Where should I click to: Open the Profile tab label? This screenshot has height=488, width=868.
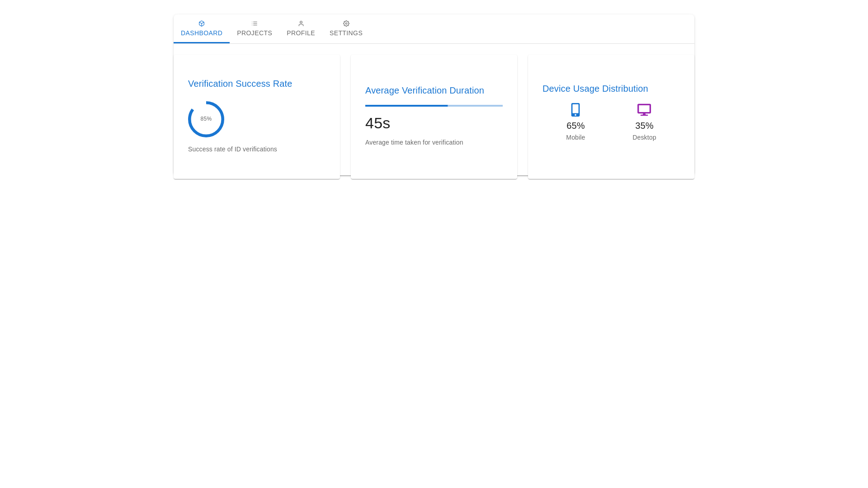click(301, 33)
